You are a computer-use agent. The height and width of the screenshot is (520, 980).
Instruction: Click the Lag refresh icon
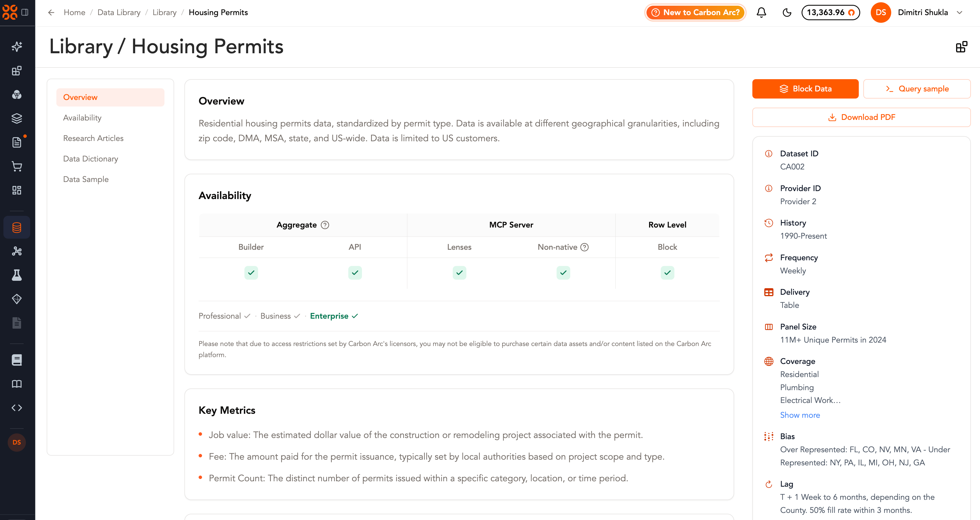(769, 484)
